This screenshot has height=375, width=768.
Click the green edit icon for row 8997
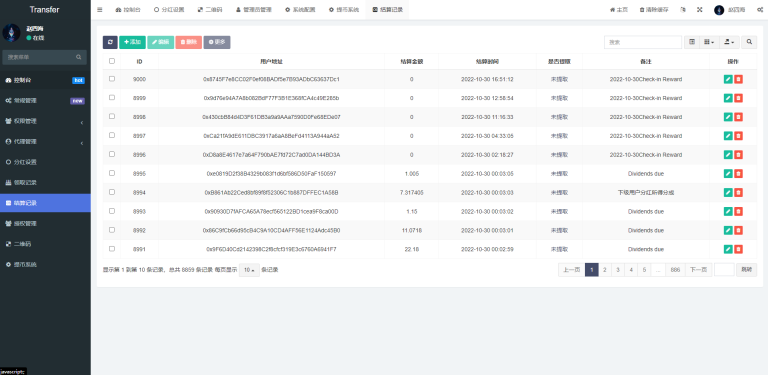point(728,136)
